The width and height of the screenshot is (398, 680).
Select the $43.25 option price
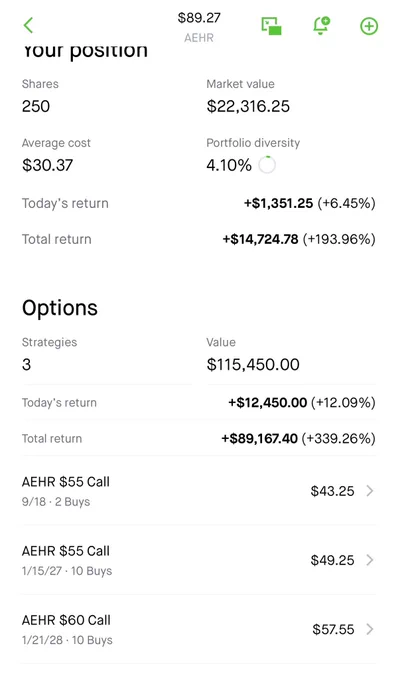(x=333, y=491)
